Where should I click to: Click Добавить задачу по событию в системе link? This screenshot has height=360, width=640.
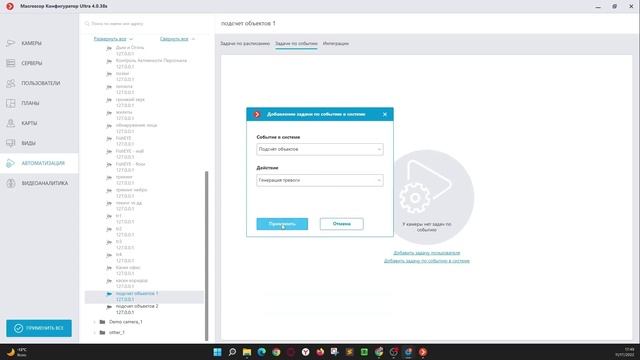[427, 261]
